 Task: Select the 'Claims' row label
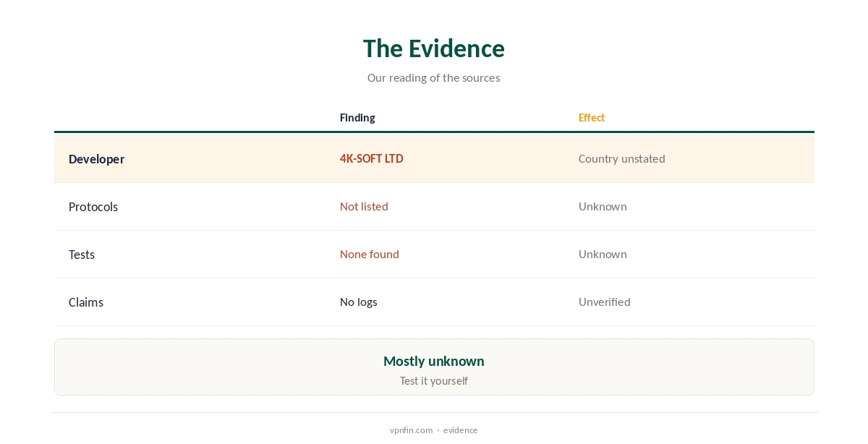click(86, 302)
